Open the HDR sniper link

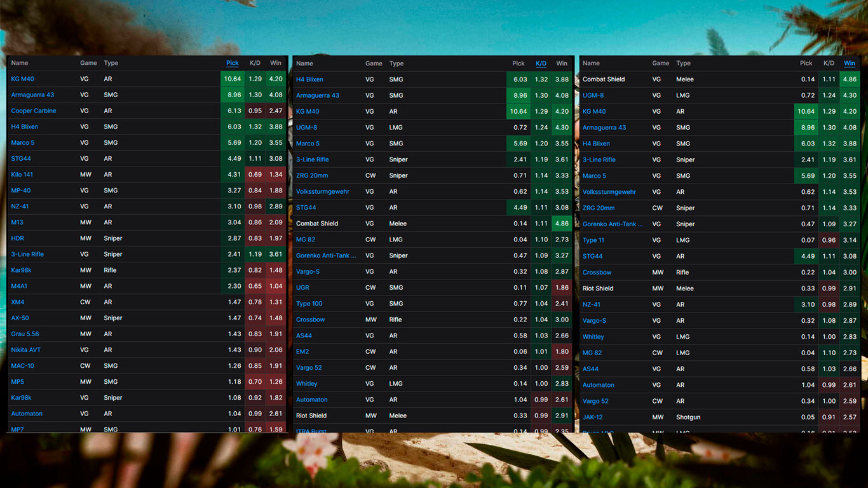pos(18,238)
